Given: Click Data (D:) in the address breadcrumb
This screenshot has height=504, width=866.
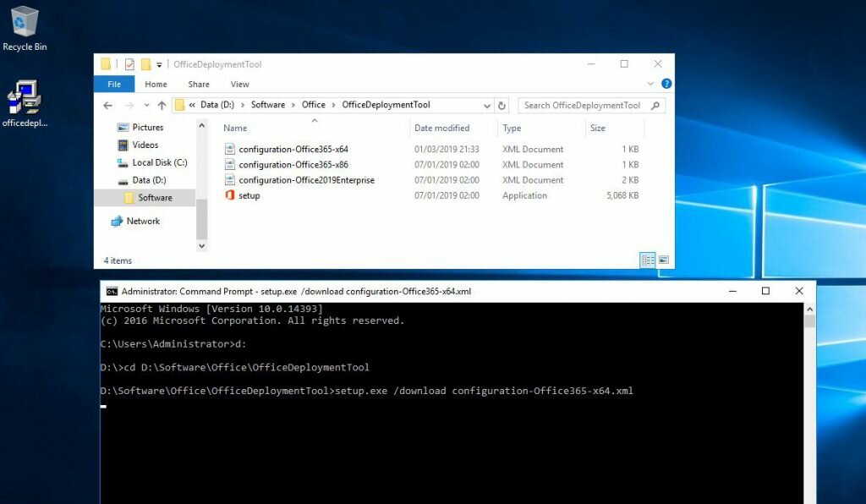Looking at the screenshot, I should pos(217,105).
